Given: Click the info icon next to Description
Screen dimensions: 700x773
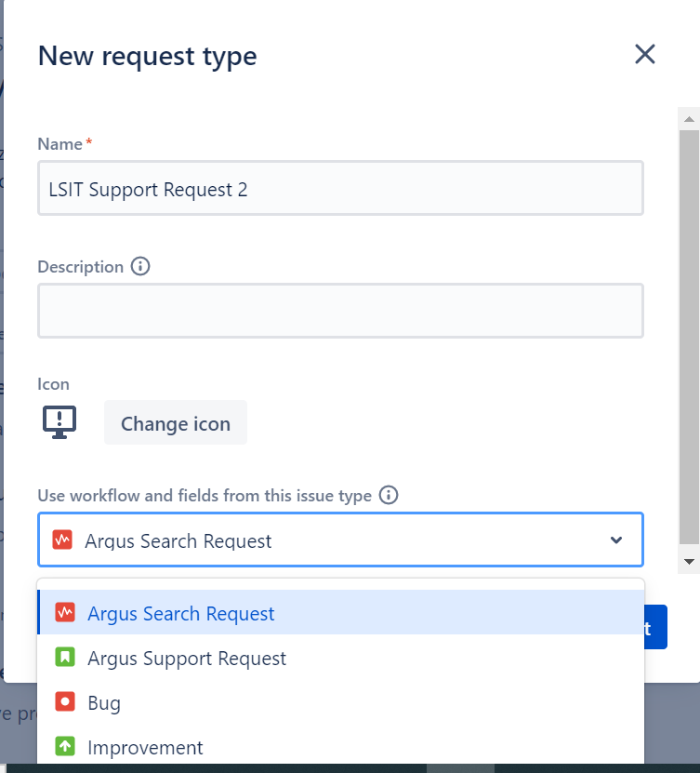Looking at the screenshot, I should [x=140, y=267].
